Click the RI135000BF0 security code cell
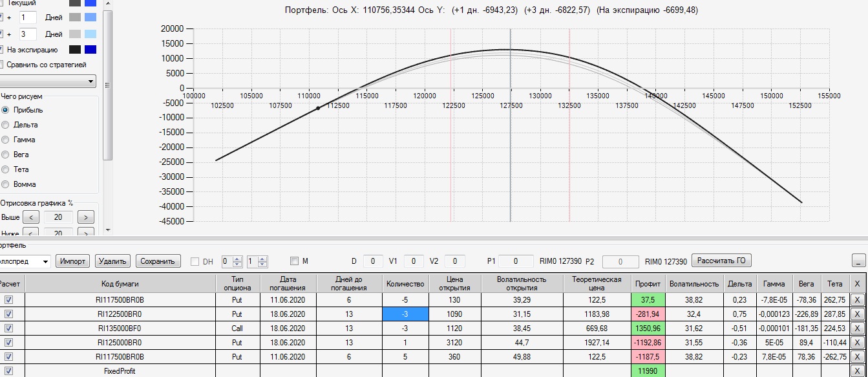 pyautogui.click(x=120, y=328)
